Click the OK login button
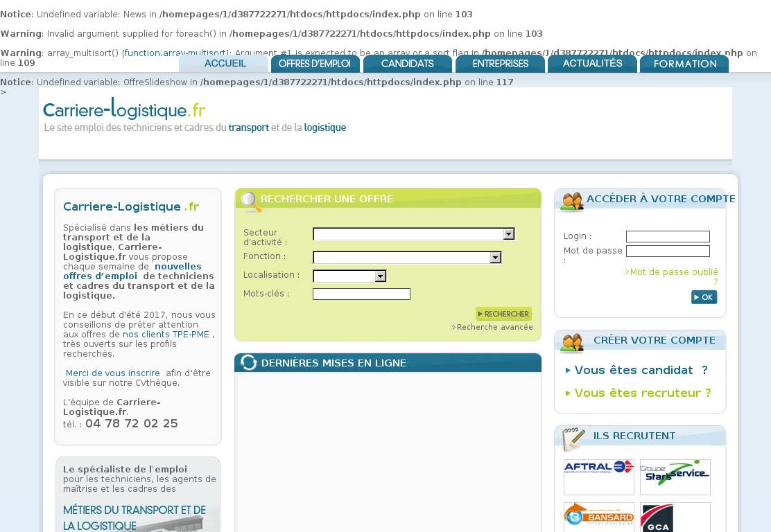Image resolution: width=771 pixels, height=532 pixels. click(x=704, y=297)
